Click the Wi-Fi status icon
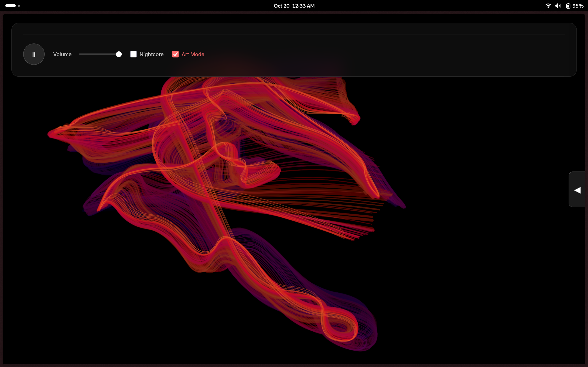This screenshot has width=588, height=367. click(x=548, y=6)
